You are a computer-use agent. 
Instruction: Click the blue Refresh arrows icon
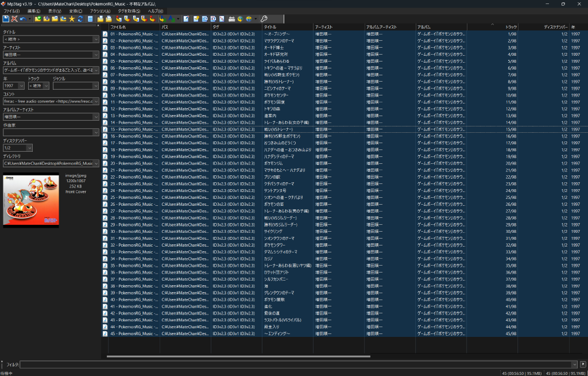(x=80, y=19)
